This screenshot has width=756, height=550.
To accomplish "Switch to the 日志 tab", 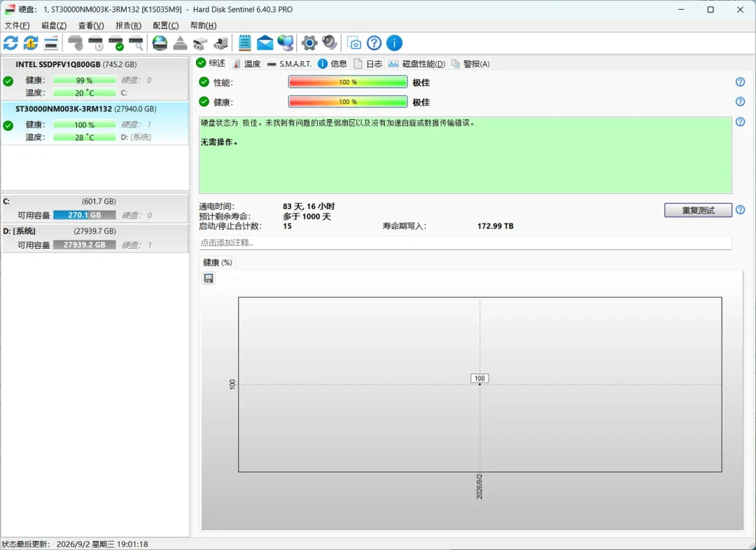I will point(368,64).
